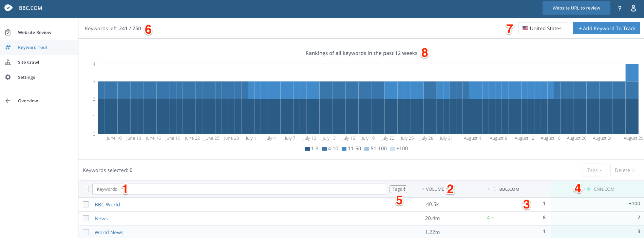Click Add Keyword To Track button
644x238 pixels.
[606, 28]
